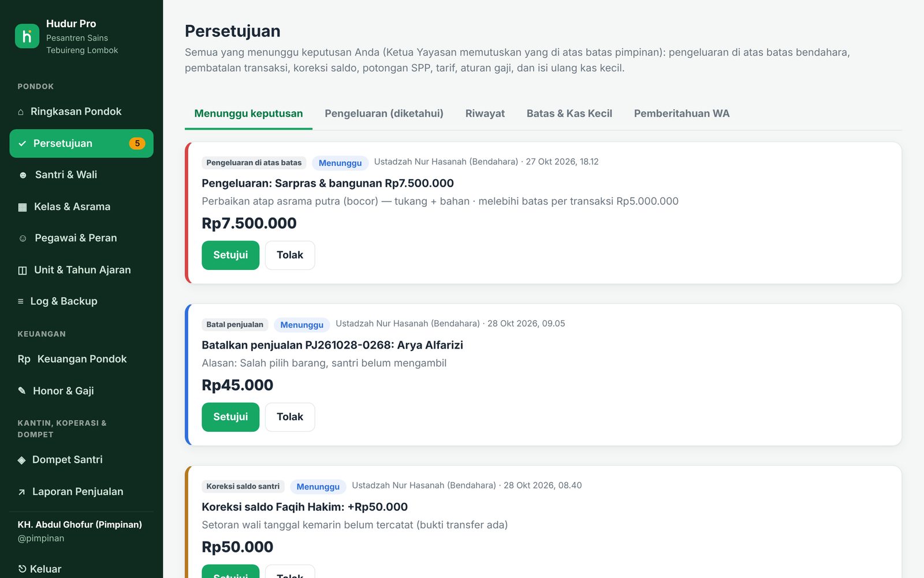Switch to Menunggu keputusan tab
The height and width of the screenshot is (578, 924).
(x=248, y=113)
